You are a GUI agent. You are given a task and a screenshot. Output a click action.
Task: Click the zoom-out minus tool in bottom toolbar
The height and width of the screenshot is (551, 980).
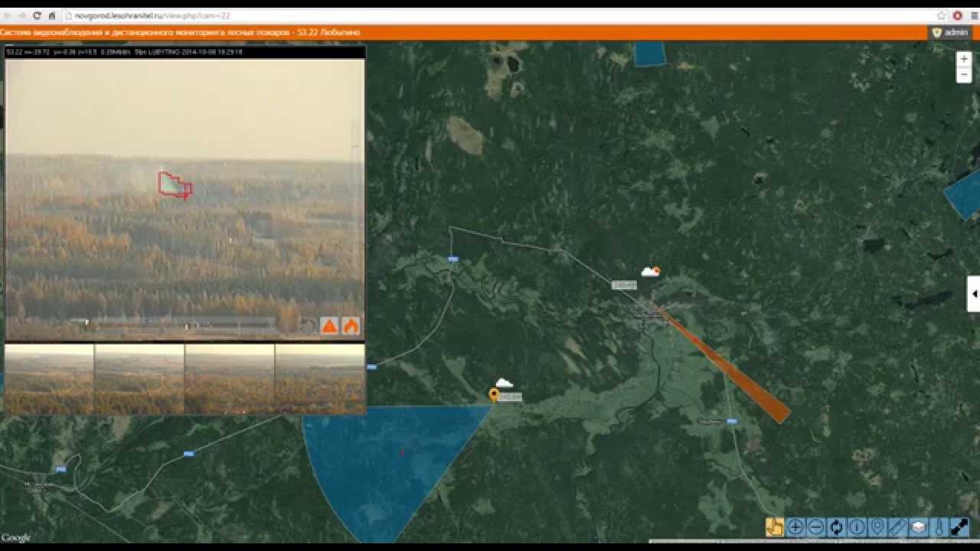(x=815, y=527)
